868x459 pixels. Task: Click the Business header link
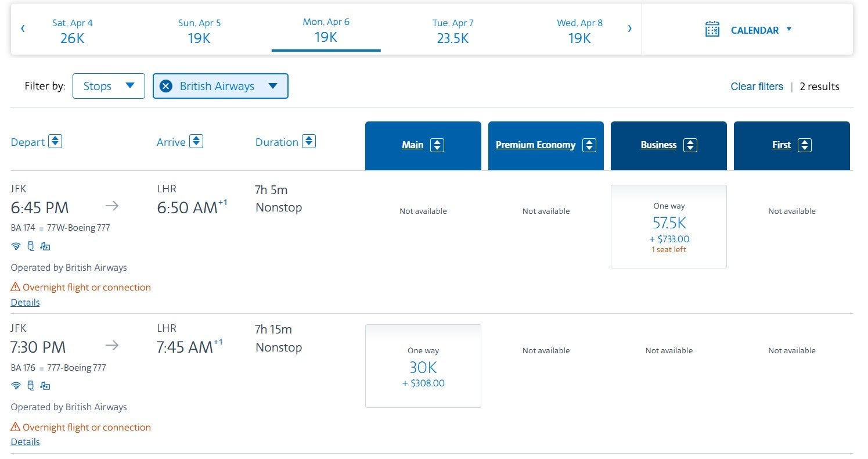tap(658, 145)
